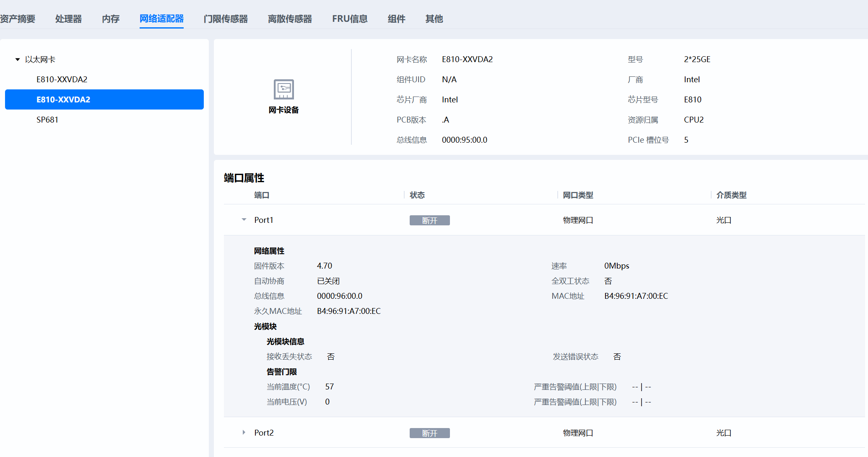This screenshot has width=868, height=457.
Task: Open the 组件 tab
Action: tap(396, 19)
